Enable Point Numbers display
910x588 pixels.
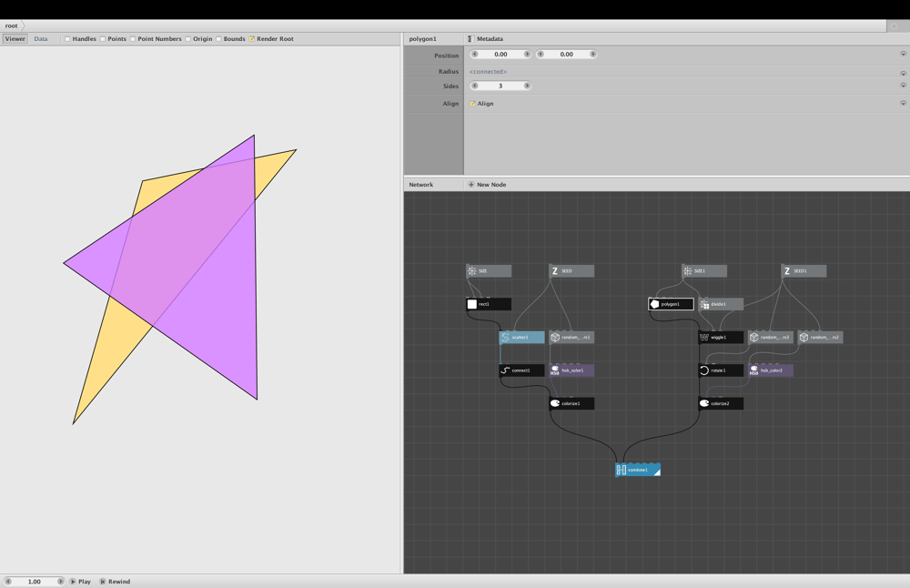(x=133, y=39)
